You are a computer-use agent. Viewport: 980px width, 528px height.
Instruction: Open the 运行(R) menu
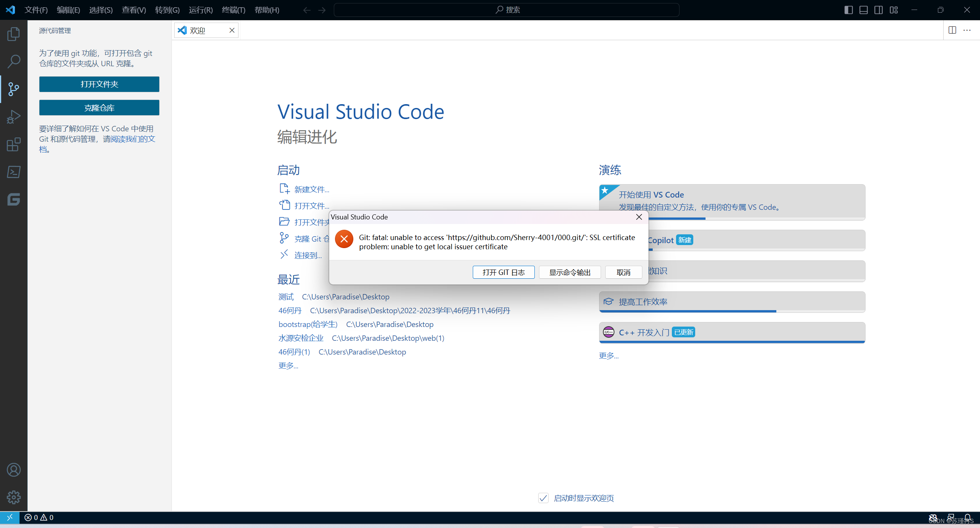click(201, 10)
